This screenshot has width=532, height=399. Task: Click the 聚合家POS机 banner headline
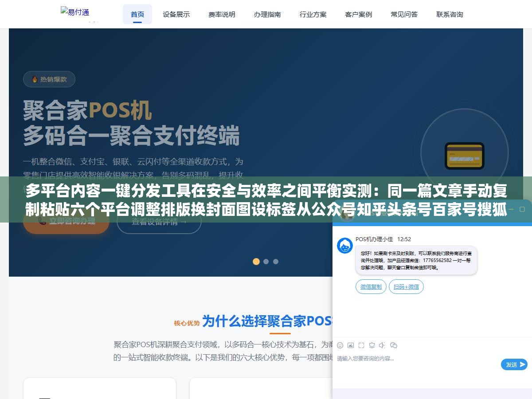pyautogui.click(x=87, y=110)
